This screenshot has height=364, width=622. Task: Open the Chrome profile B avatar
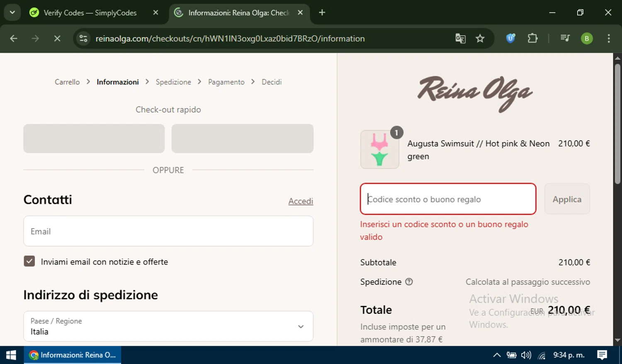pyautogui.click(x=587, y=39)
